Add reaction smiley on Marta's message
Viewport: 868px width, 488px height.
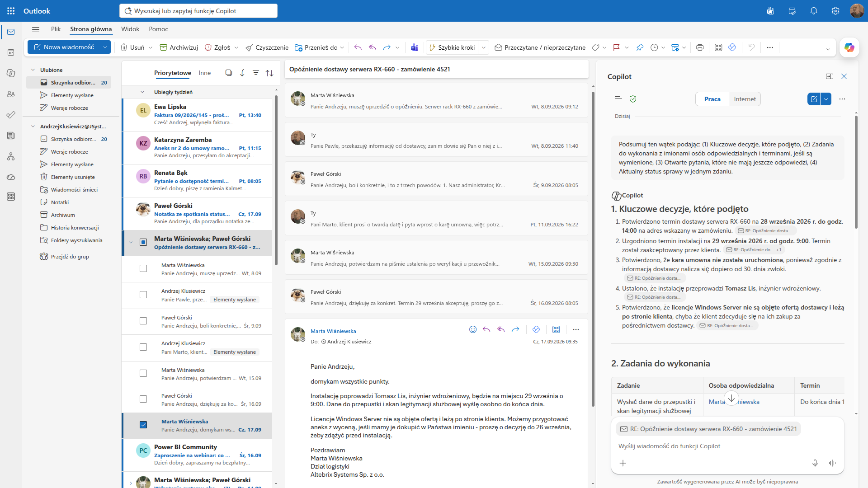[473, 329]
